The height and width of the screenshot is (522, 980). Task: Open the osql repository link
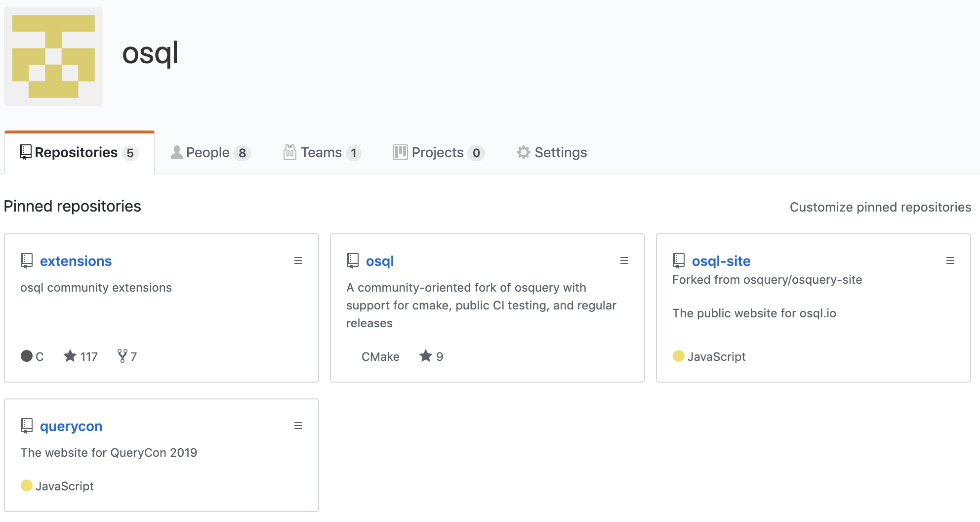pos(379,261)
